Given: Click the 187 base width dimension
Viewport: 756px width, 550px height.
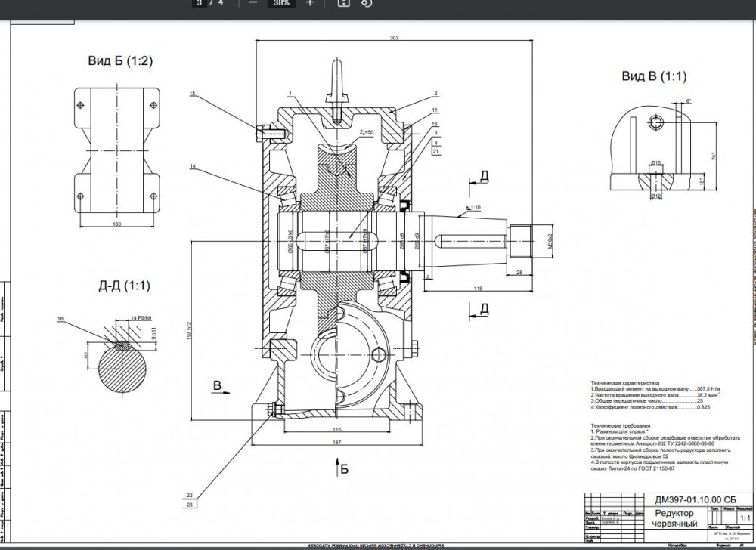Looking at the screenshot, I should click(x=338, y=441).
